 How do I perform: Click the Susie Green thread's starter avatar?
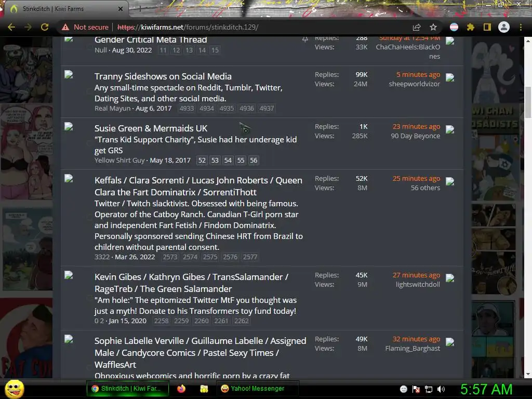(x=69, y=127)
